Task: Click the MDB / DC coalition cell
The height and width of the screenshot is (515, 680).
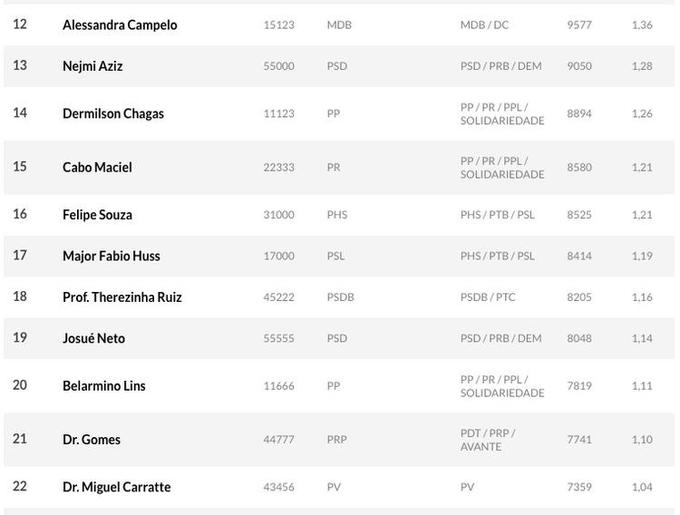Action: point(484,25)
